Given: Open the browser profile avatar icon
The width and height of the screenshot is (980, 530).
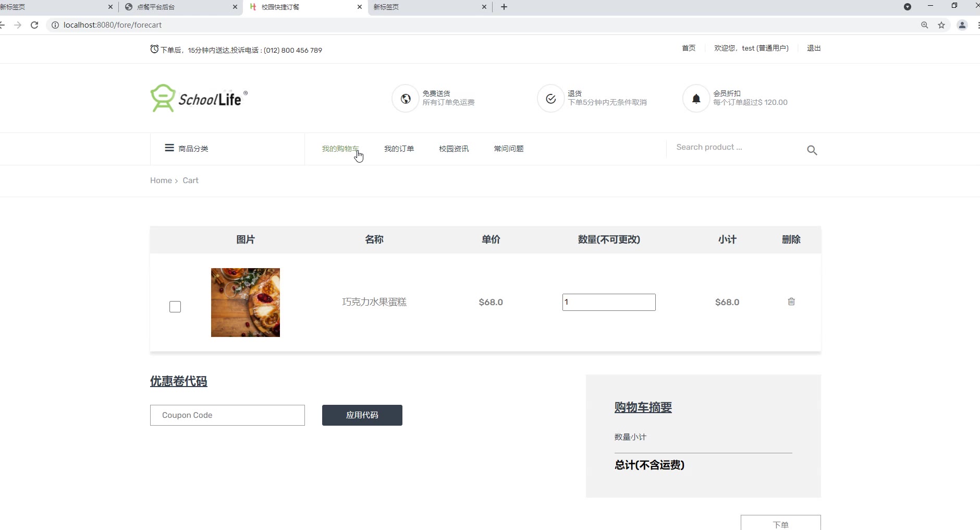Looking at the screenshot, I should coord(962,25).
